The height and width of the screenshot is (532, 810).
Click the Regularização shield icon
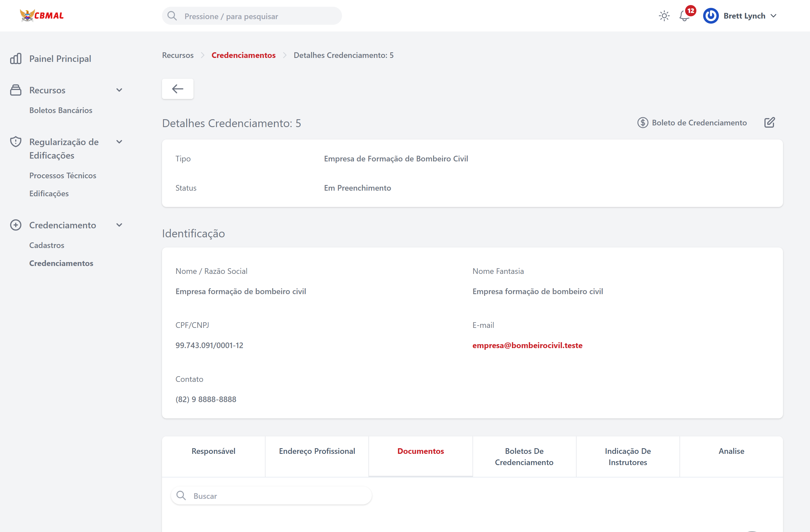[16, 142]
